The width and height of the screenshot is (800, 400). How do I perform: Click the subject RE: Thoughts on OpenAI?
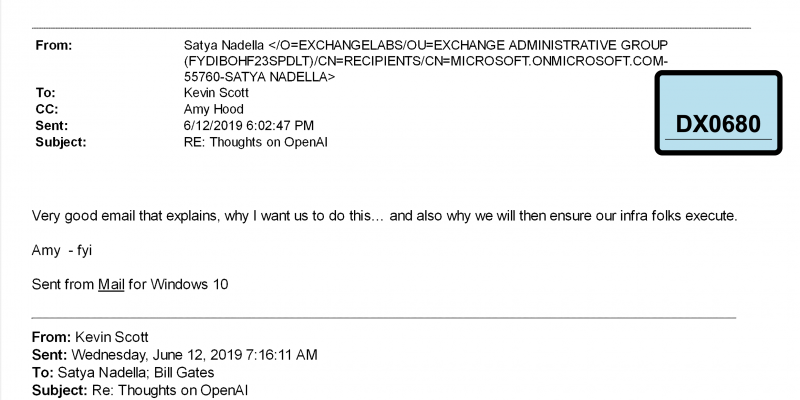[x=255, y=142]
